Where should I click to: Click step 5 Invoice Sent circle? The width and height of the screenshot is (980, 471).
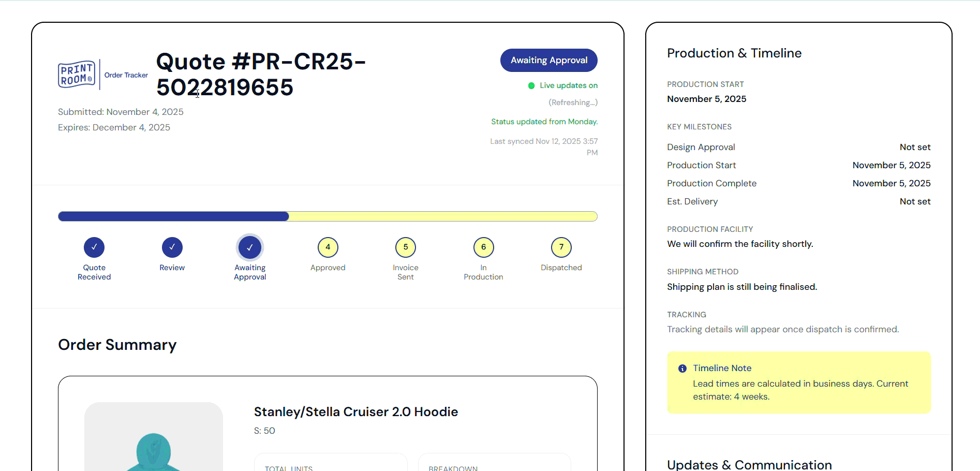pyautogui.click(x=406, y=247)
